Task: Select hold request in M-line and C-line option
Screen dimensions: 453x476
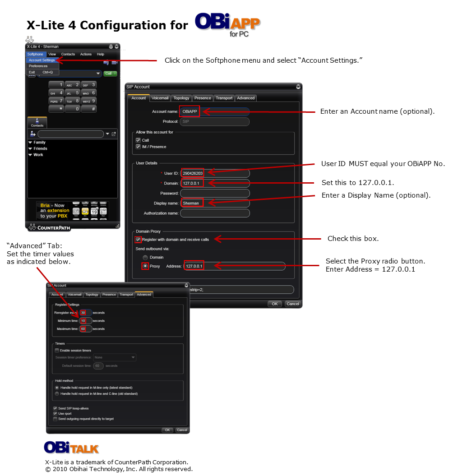Action: 57,394
